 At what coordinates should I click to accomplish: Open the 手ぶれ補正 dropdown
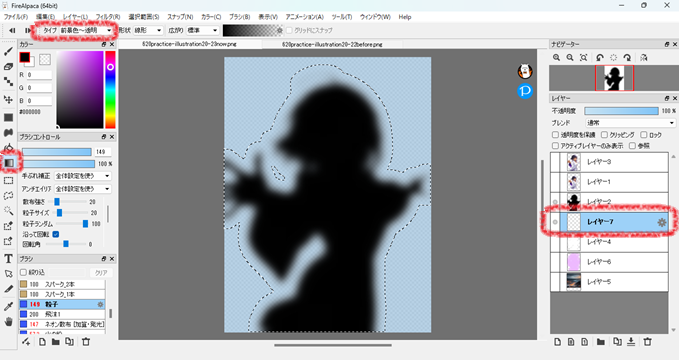click(x=83, y=176)
